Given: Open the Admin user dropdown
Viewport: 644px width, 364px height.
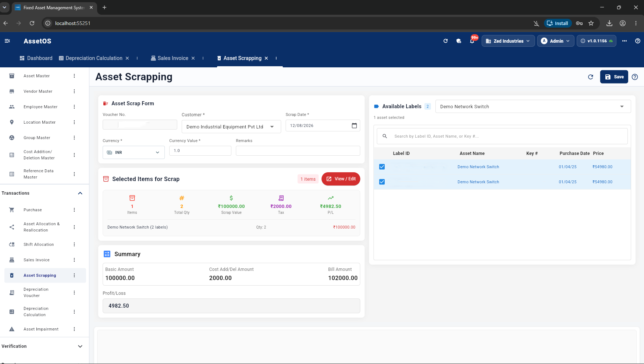Looking at the screenshot, I should tap(555, 41).
